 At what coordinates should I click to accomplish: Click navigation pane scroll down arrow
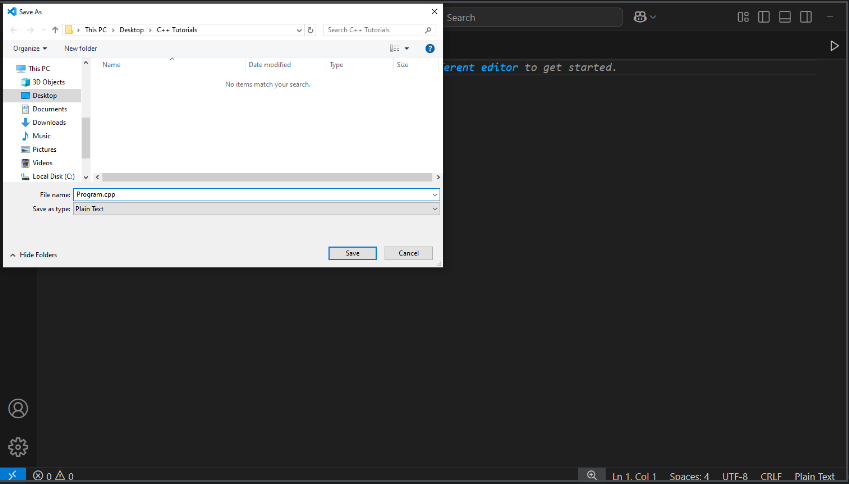(86, 177)
